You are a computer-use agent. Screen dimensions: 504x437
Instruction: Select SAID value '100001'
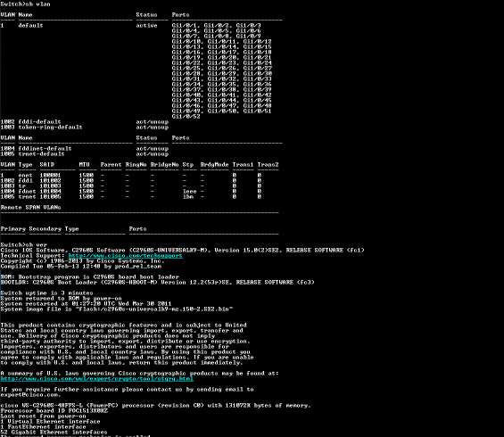pos(51,176)
